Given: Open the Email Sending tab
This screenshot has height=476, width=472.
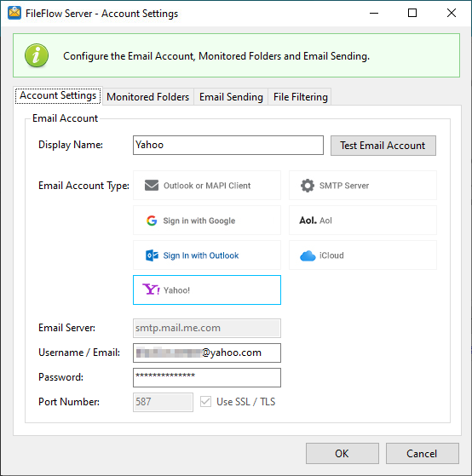Looking at the screenshot, I should [231, 97].
